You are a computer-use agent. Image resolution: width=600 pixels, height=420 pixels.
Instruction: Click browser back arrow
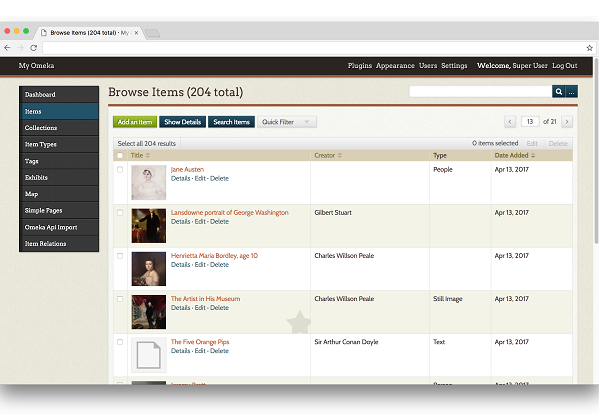point(7,48)
